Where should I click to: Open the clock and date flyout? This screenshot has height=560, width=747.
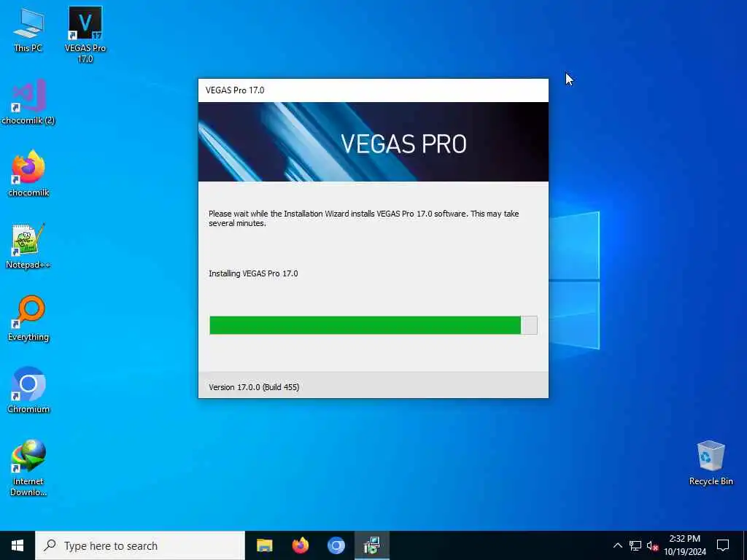pyautogui.click(x=684, y=545)
